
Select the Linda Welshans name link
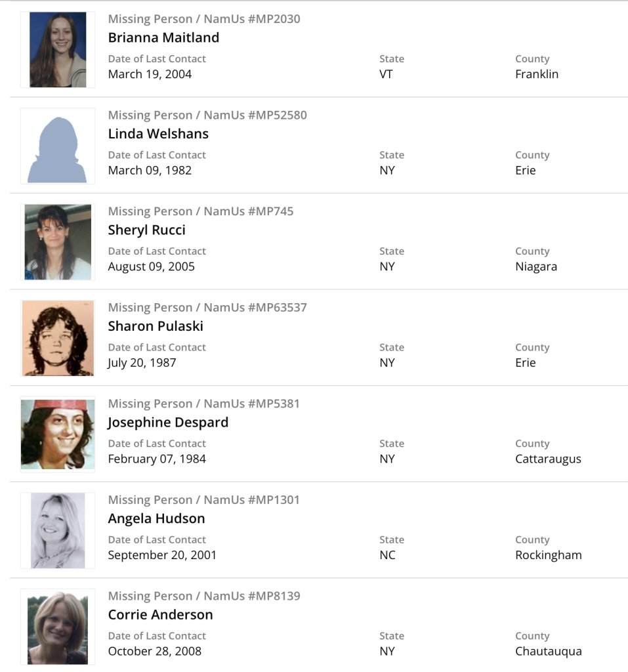click(158, 134)
